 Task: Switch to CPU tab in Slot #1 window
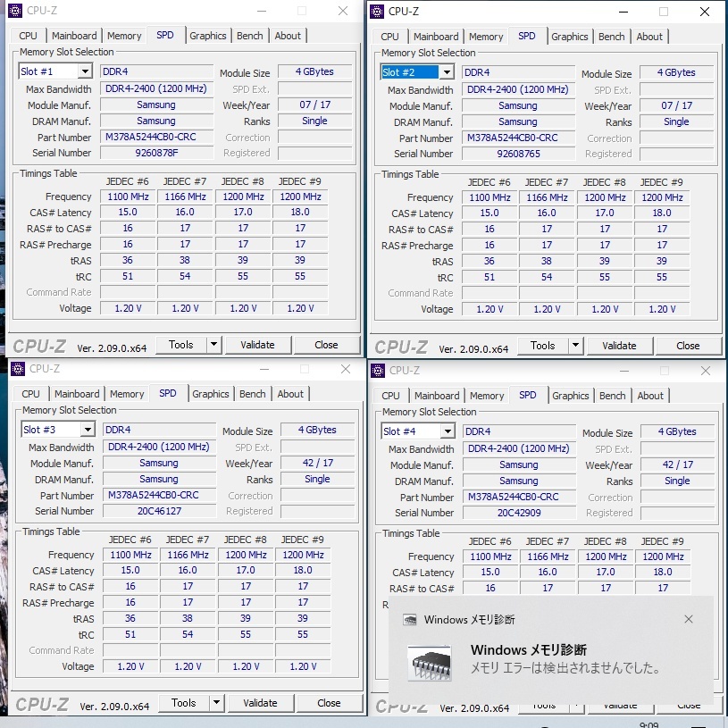coord(28,36)
